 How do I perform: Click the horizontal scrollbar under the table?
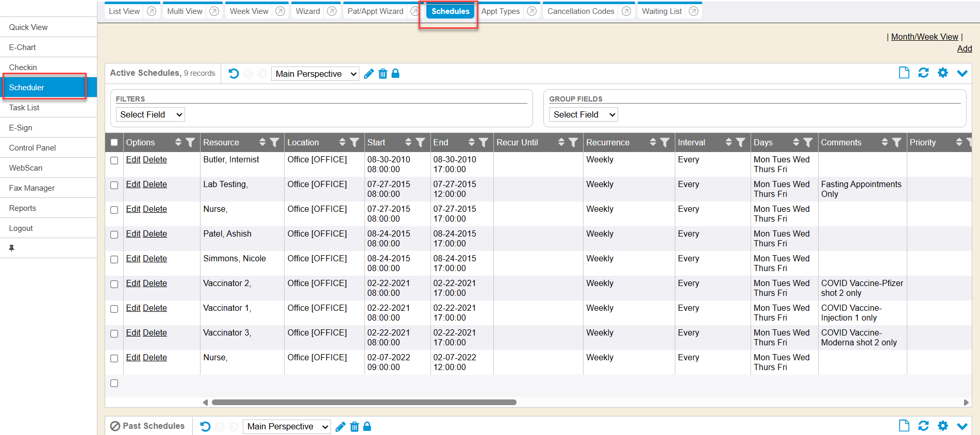(x=364, y=403)
